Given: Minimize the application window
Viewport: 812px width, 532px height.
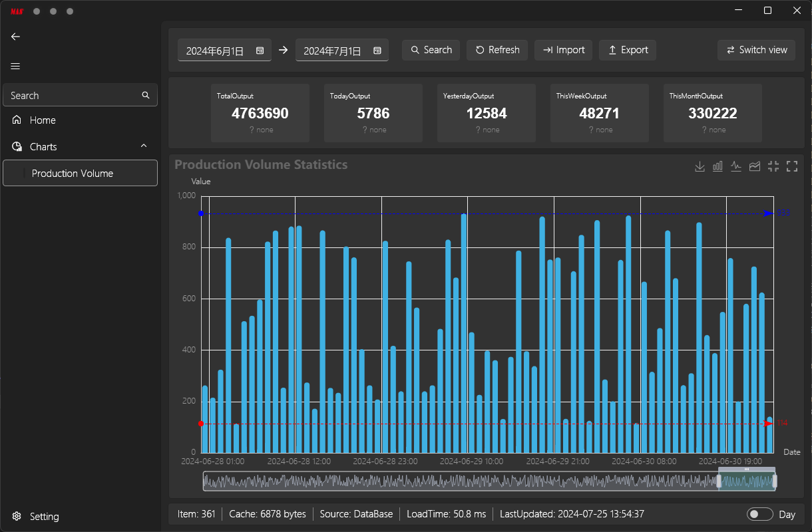Looking at the screenshot, I should 738,11.
